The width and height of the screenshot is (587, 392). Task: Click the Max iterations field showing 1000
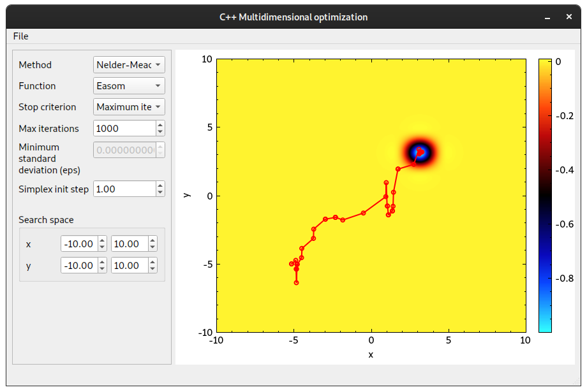[124, 128]
